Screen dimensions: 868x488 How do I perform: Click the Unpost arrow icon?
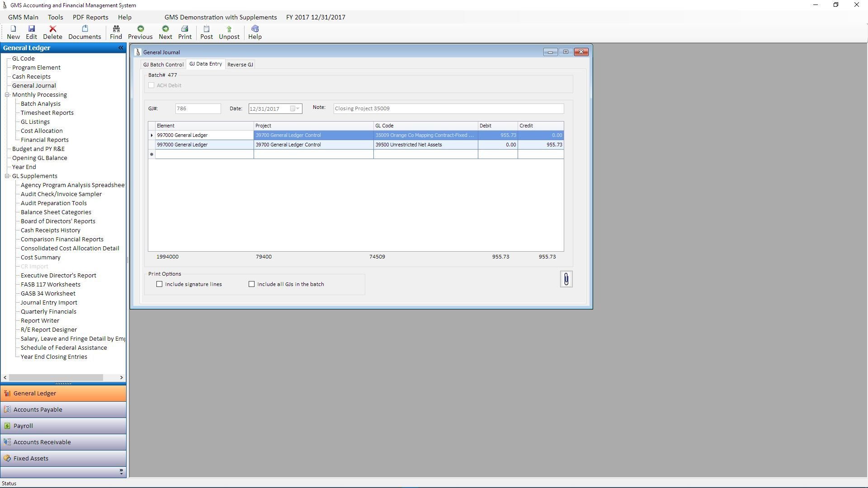[229, 29]
